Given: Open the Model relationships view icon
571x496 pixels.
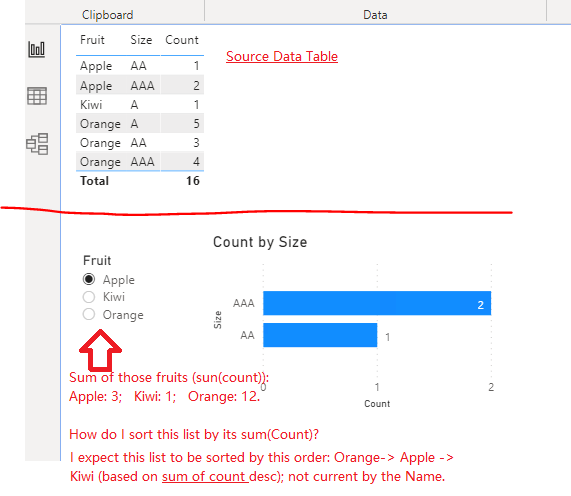Looking at the screenshot, I should pyautogui.click(x=37, y=144).
